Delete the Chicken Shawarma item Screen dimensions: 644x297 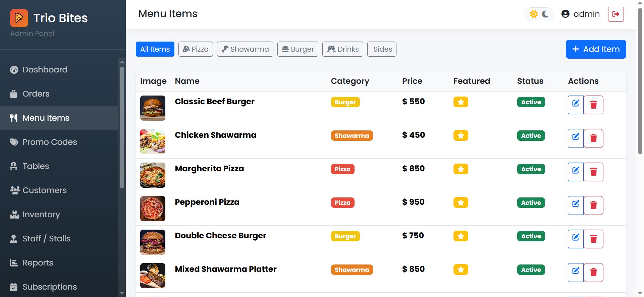pyautogui.click(x=593, y=138)
